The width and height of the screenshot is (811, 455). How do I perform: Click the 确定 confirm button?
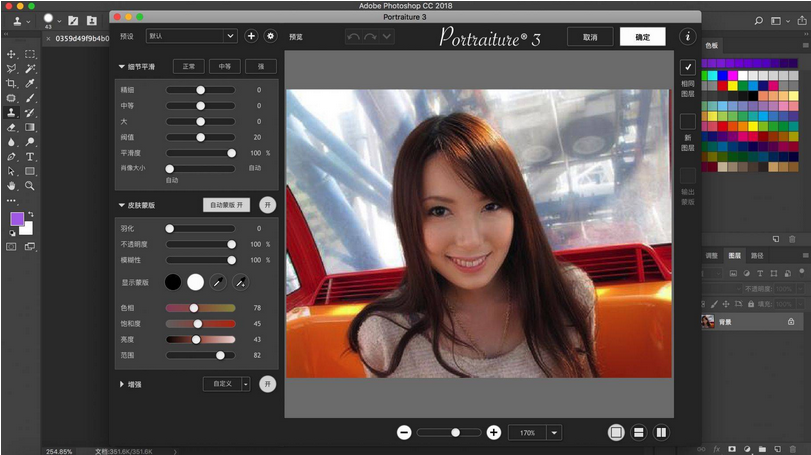[642, 37]
